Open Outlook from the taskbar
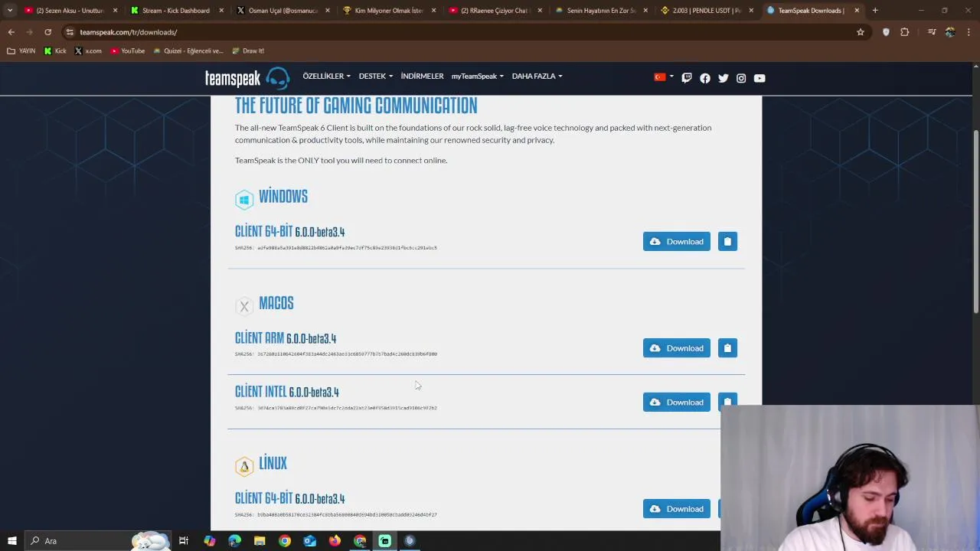Screen dimensions: 980x551 point(309,541)
